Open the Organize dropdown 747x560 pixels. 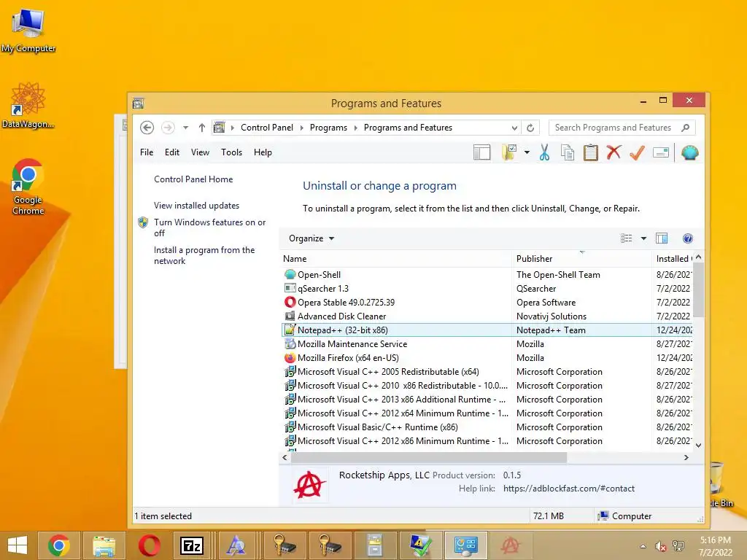click(x=311, y=238)
